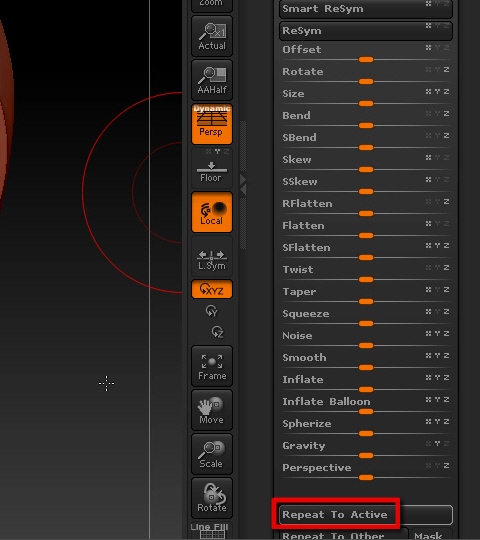Toggle X axis for ReSym
This screenshot has width=480, height=540.
[428, 25]
